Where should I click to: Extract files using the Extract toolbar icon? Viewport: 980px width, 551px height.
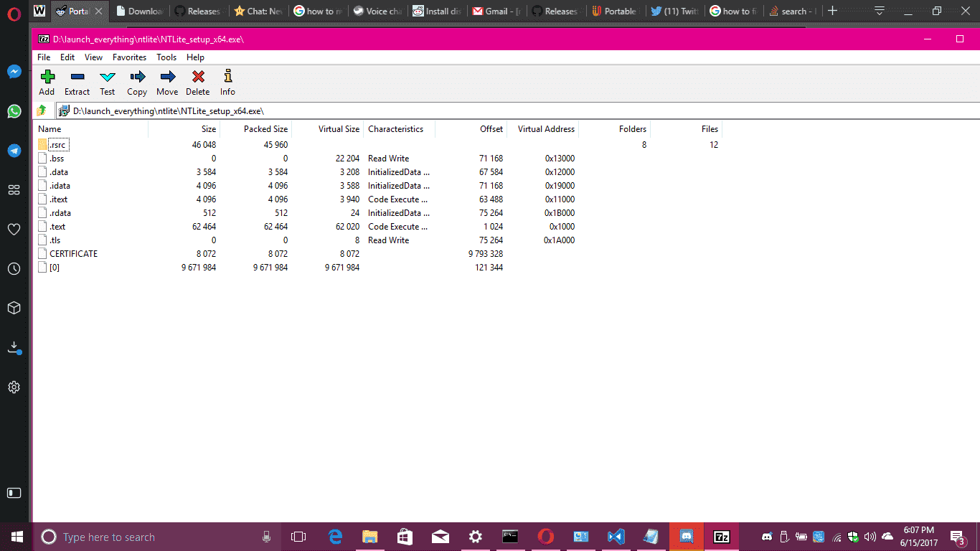pos(77,77)
